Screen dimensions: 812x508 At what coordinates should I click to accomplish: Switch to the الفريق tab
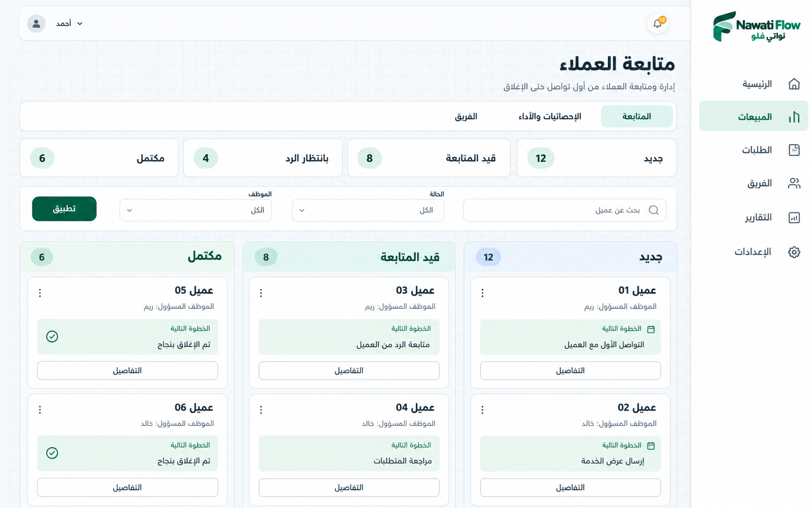pos(466,116)
